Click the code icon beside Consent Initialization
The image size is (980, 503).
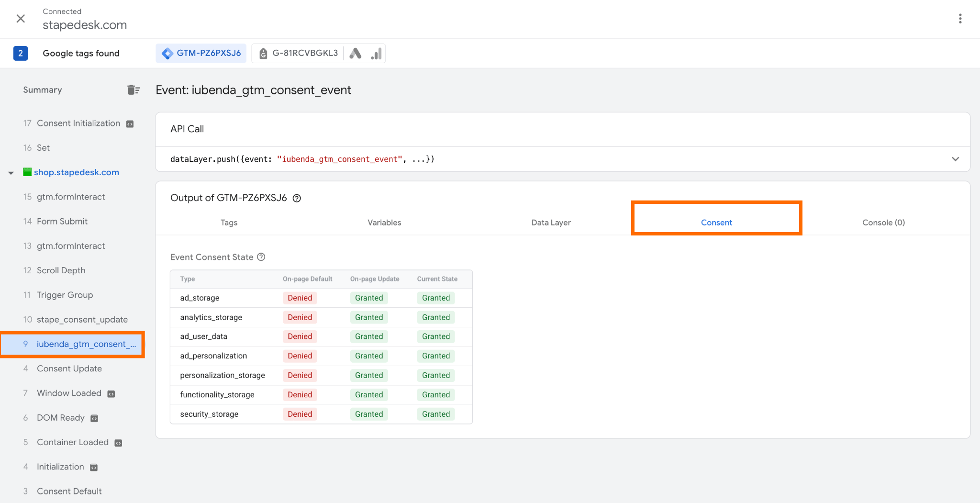pos(130,124)
